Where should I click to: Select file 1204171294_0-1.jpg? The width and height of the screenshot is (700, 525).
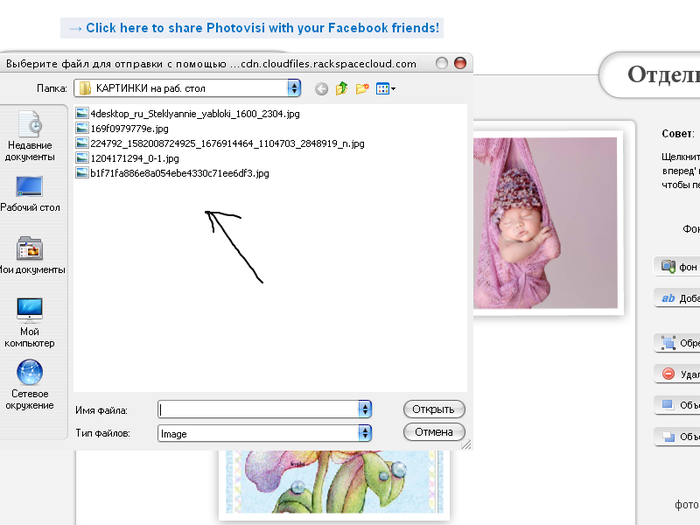point(127,158)
